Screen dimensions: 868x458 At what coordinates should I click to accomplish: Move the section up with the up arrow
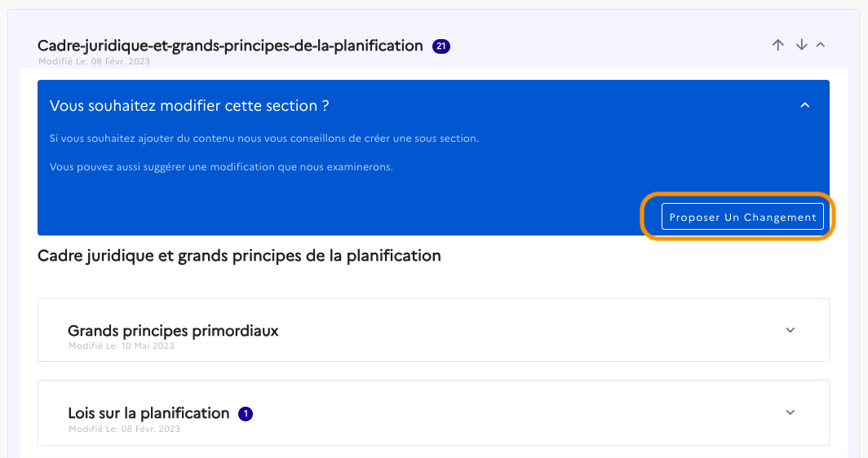778,45
